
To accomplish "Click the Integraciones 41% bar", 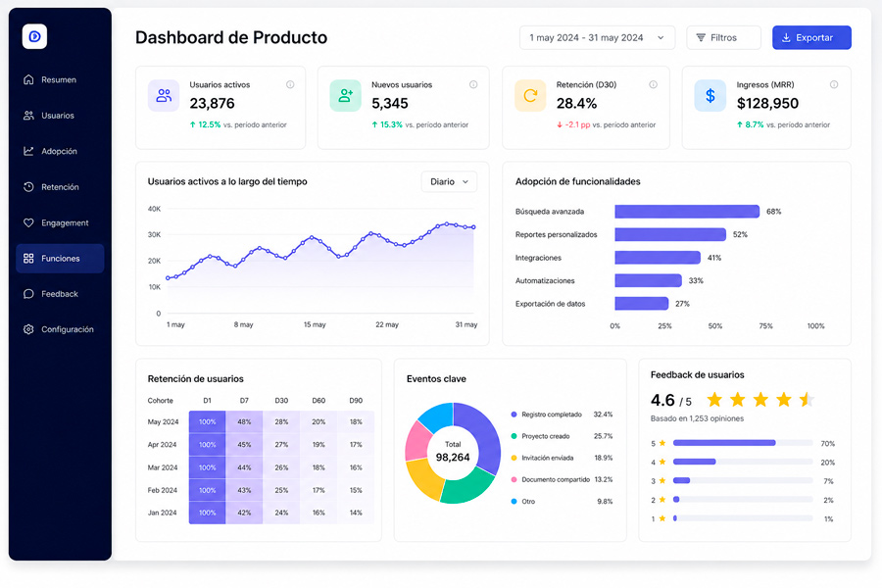I will pyautogui.click(x=658, y=258).
